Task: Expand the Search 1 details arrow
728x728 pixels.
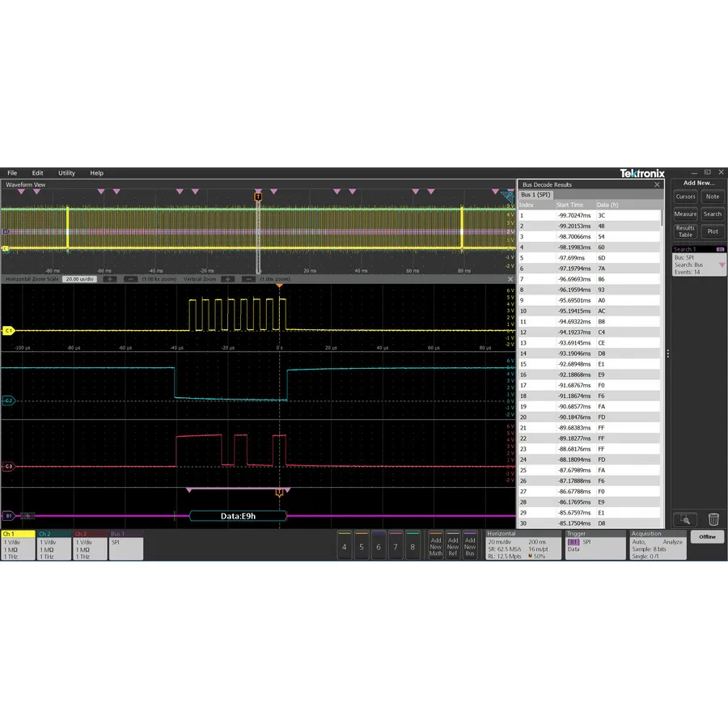Action: (x=722, y=264)
